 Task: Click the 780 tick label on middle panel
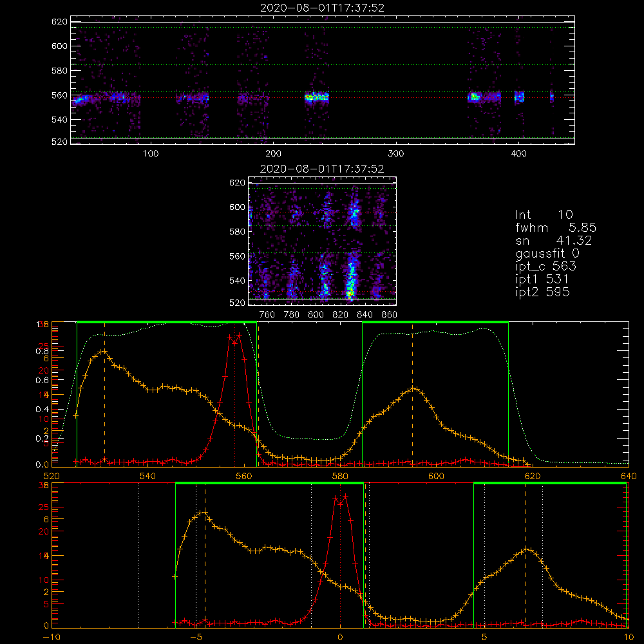click(x=292, y=315)
